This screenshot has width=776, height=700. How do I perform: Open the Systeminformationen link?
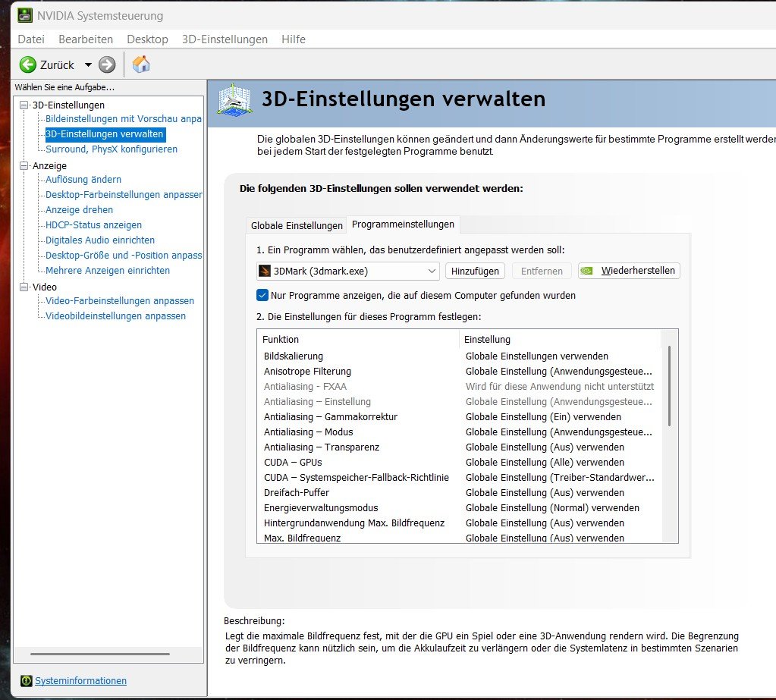(x=80, y=681)
